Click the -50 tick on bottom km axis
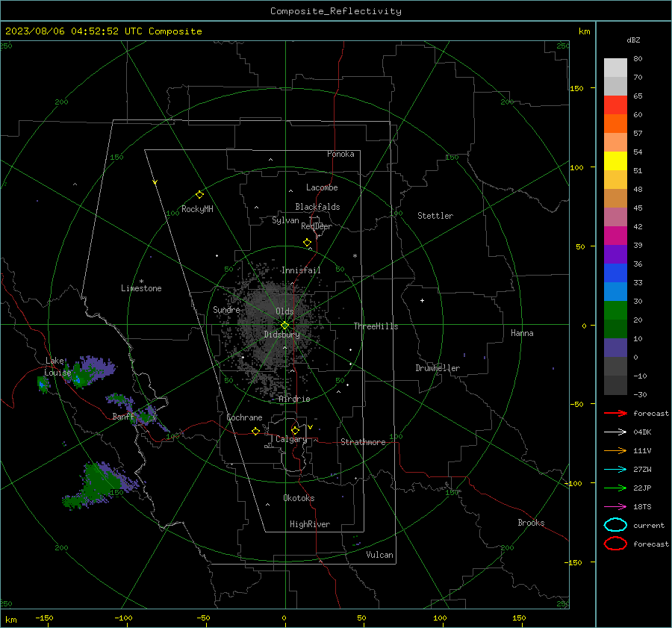The image size is (672, 628). coord(203,618)
